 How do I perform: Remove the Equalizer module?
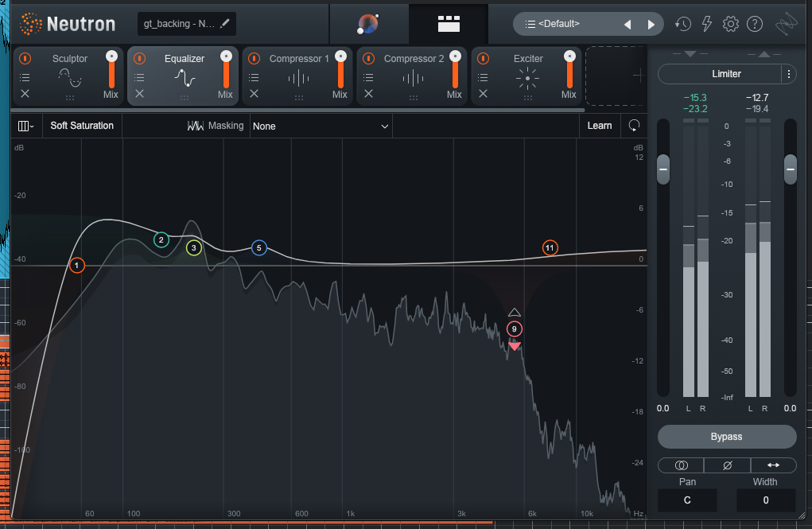pyautogui.click(x=139, y=94)
